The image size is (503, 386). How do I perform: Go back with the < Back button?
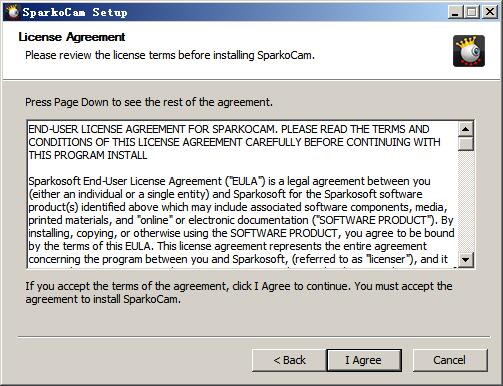[x=289, y=360]
